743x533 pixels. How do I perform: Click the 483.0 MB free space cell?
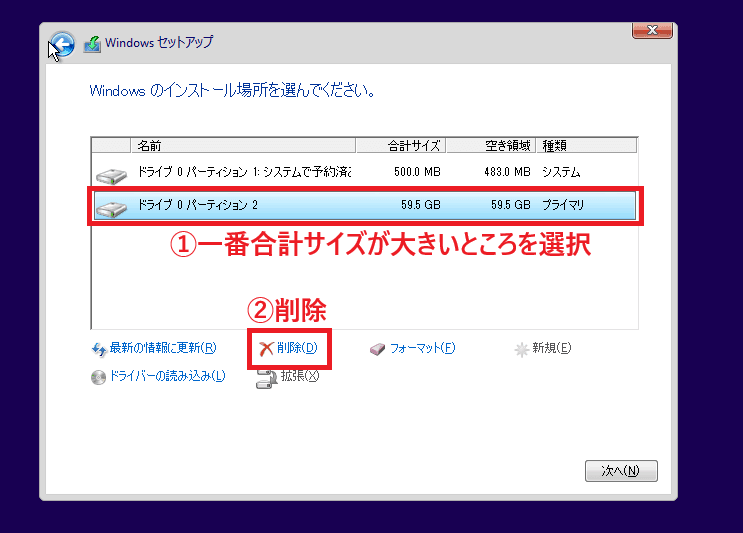(x=507, y=172)
